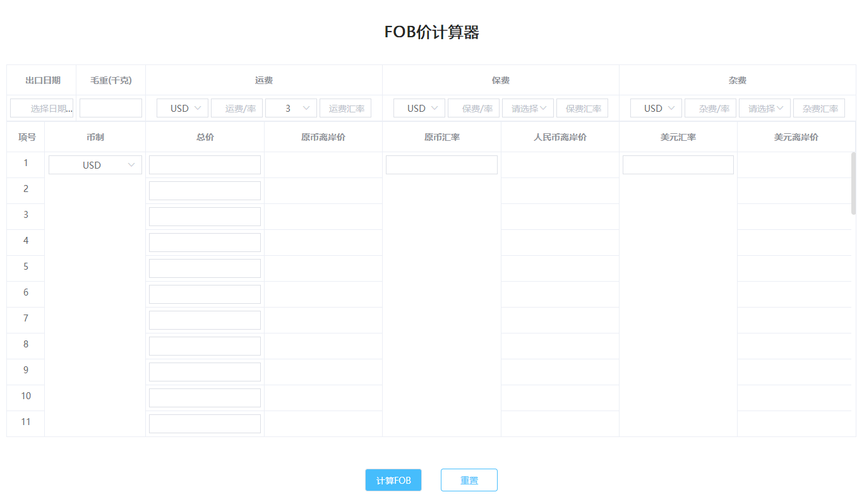
Task: Focus the 原币汇率 input field
Action: tap(441, 165)
